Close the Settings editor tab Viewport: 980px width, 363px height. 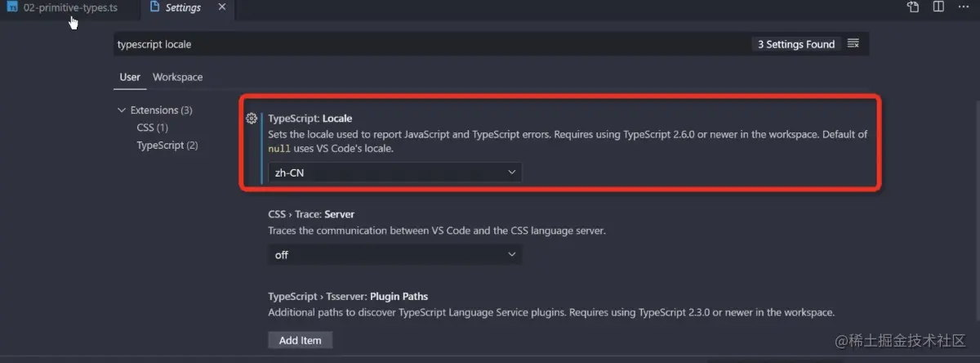(220, 8)
